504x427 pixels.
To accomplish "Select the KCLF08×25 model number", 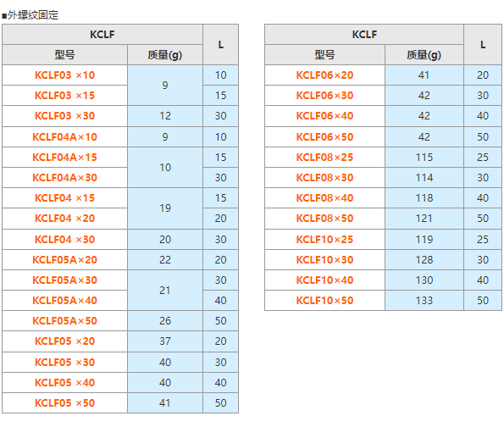I will point(324,158).
